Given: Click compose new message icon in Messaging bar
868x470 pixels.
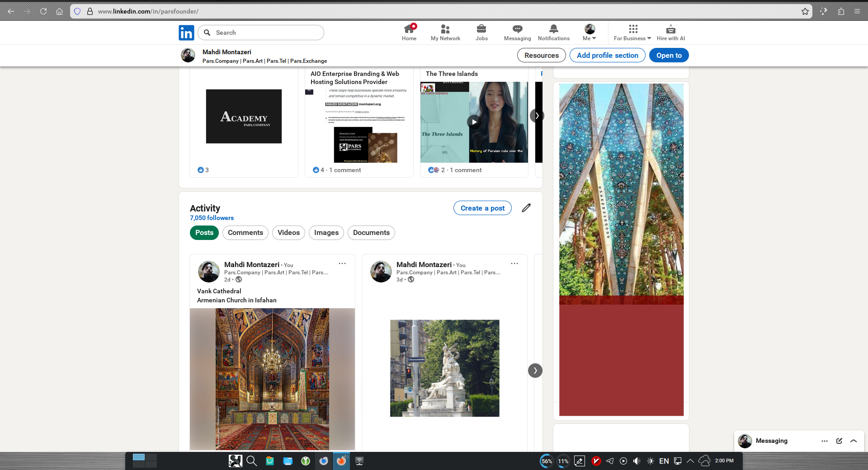Looking at the screenshot, I should [x=839, y=441].
